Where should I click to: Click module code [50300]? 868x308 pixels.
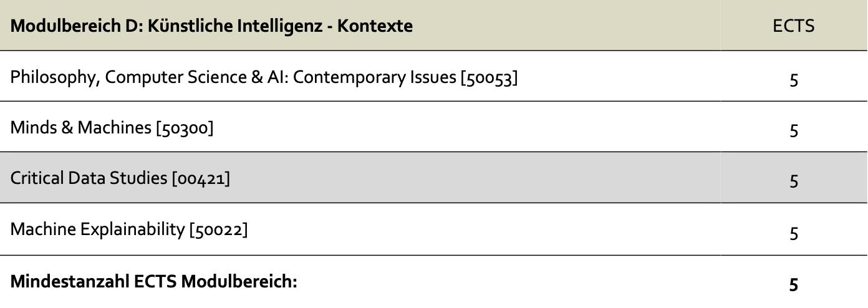point(185,128)
